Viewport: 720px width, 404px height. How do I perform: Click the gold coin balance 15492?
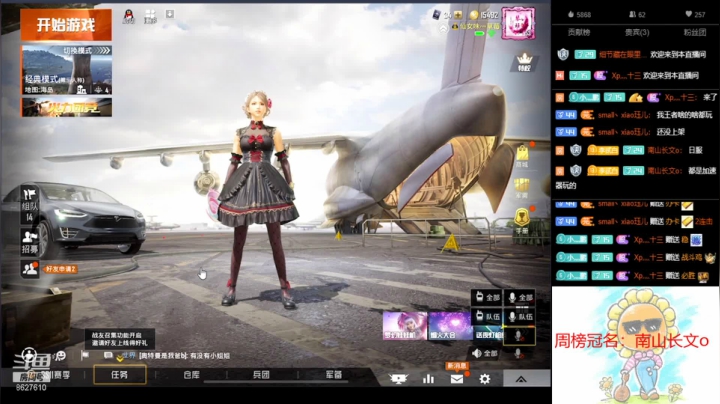click(484, 15)
